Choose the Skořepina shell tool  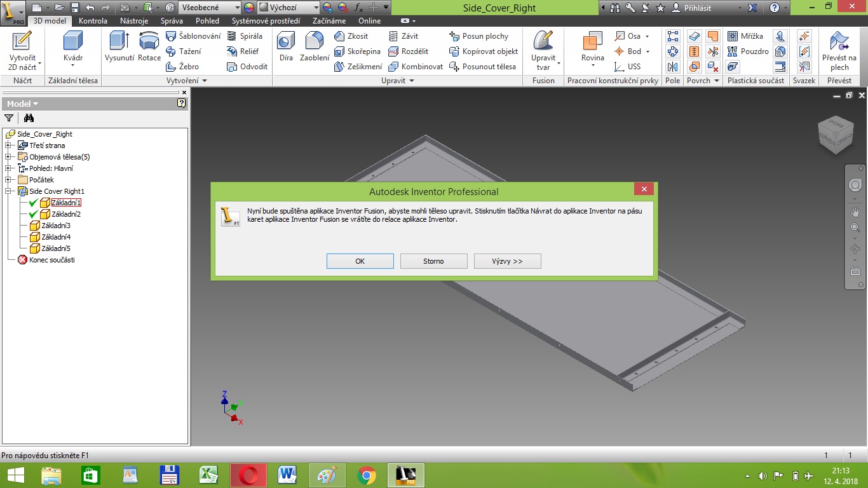pos(357,51)
